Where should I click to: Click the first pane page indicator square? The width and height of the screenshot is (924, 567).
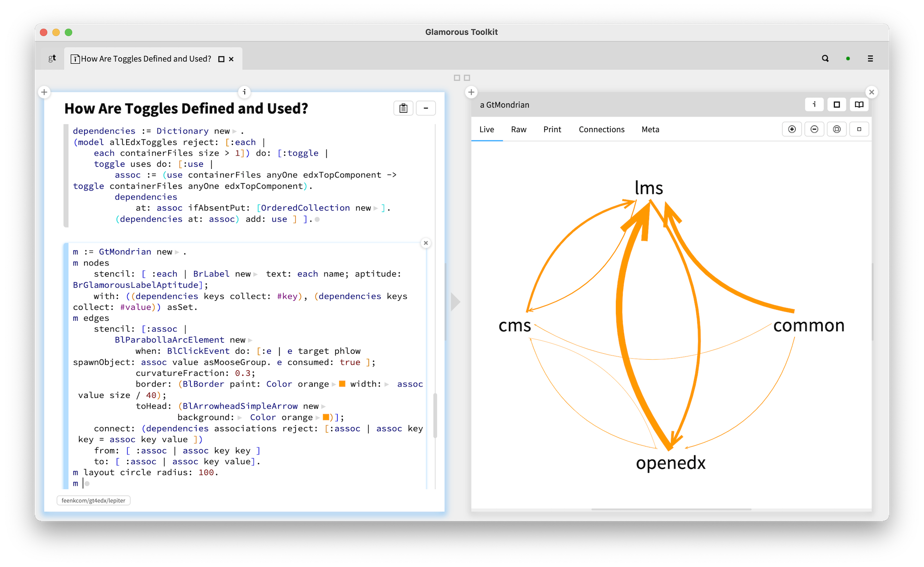457,78
